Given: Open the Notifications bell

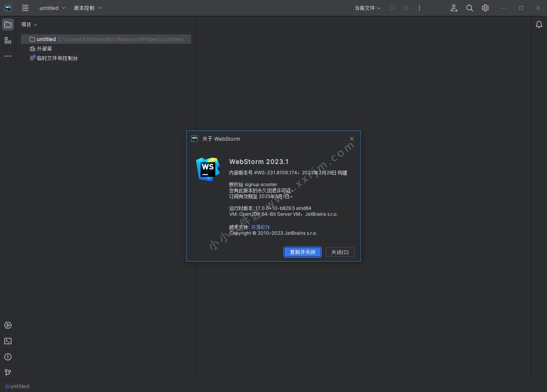Looking at the screenshot, I should tap(539, 24).
